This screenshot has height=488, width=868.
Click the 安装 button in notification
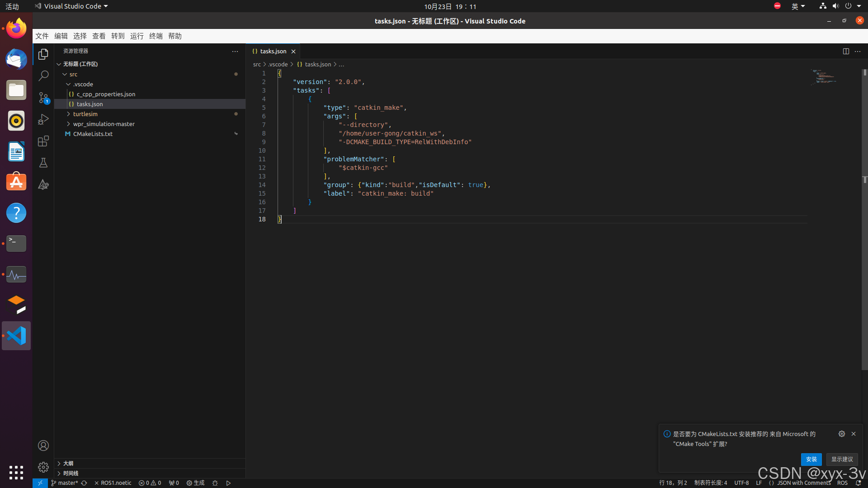[811, 459]
